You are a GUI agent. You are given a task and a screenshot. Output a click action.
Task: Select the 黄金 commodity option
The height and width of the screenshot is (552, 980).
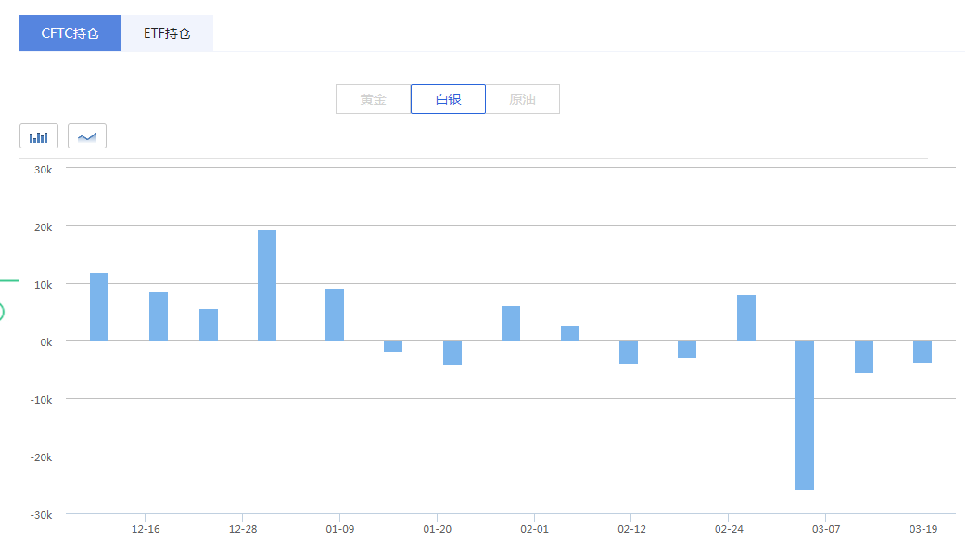pyautogui.click(x=373, y=99)
